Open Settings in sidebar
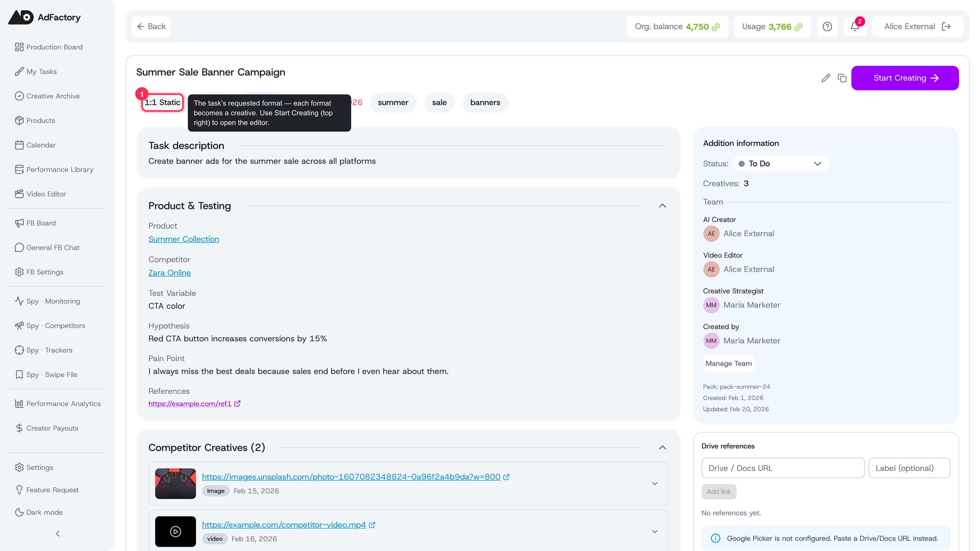980x551 pixels. pos(34,467)
